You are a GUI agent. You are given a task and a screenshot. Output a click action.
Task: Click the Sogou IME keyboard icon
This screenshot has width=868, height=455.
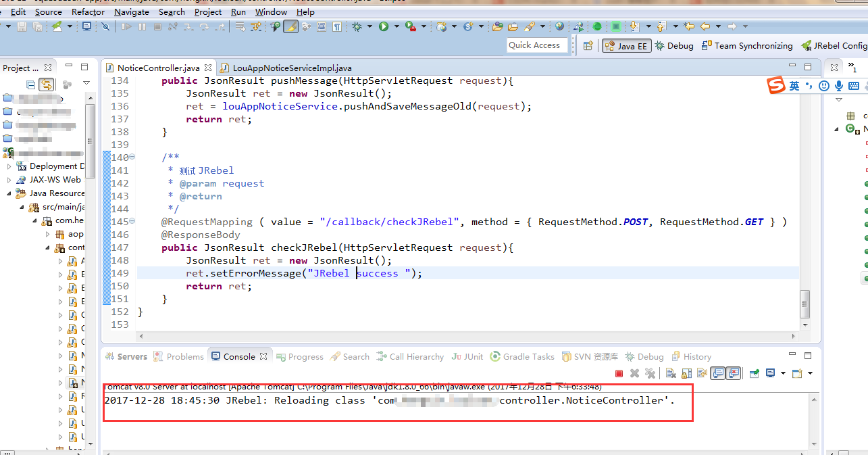(854, 86)
